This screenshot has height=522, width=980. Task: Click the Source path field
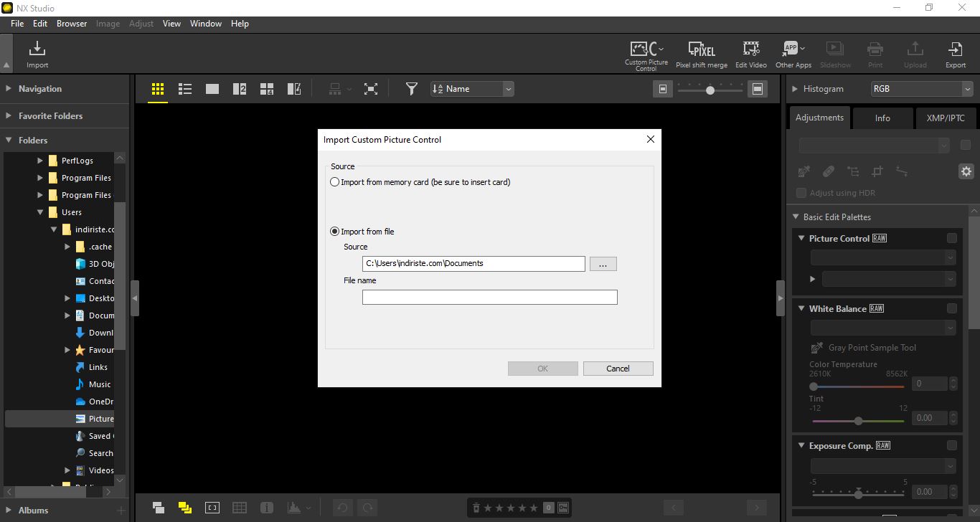pyautogui.click(x=473, y=263)
